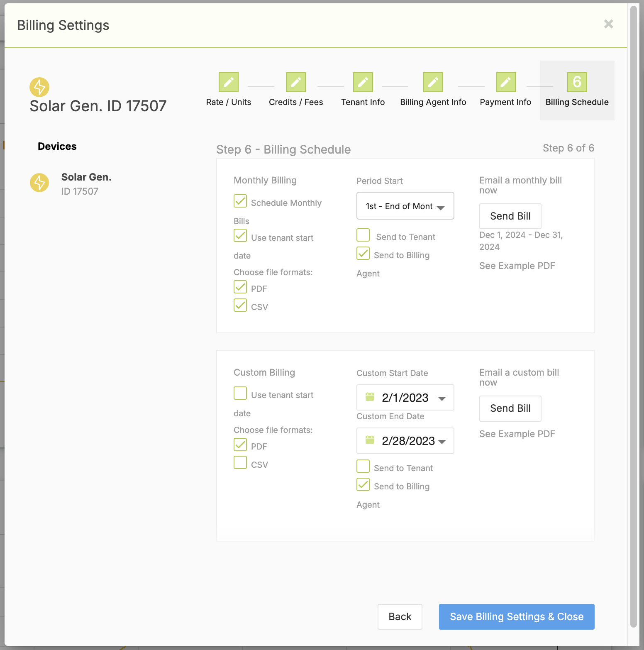Go to the Payment Info step label
Image resolution: width=644 pixels, height=650 pixels.
pos(505,102)
